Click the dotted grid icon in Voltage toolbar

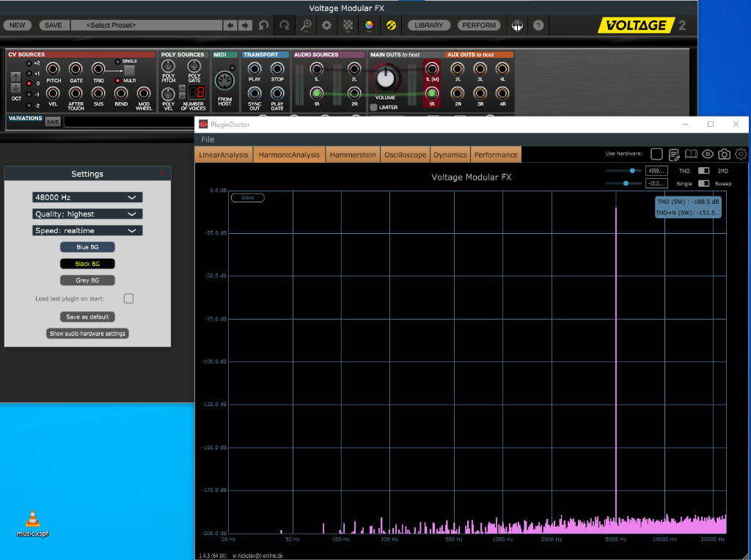[348, 26]
